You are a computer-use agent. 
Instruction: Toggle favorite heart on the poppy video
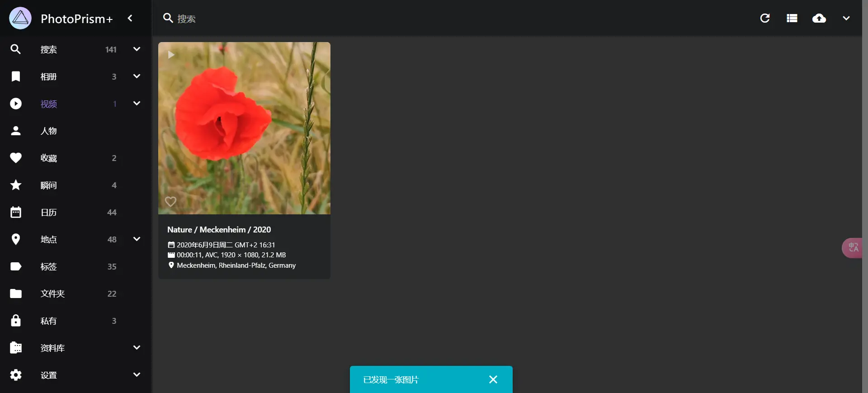[x=170, y=201]
